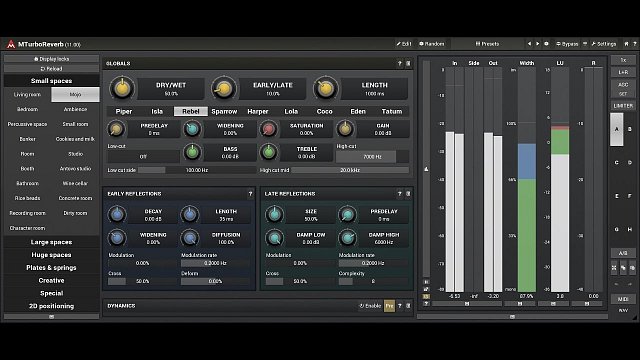Click the Length knob in Globals
This screenshot has width=640, height=360.
click(x=325, y=88)
